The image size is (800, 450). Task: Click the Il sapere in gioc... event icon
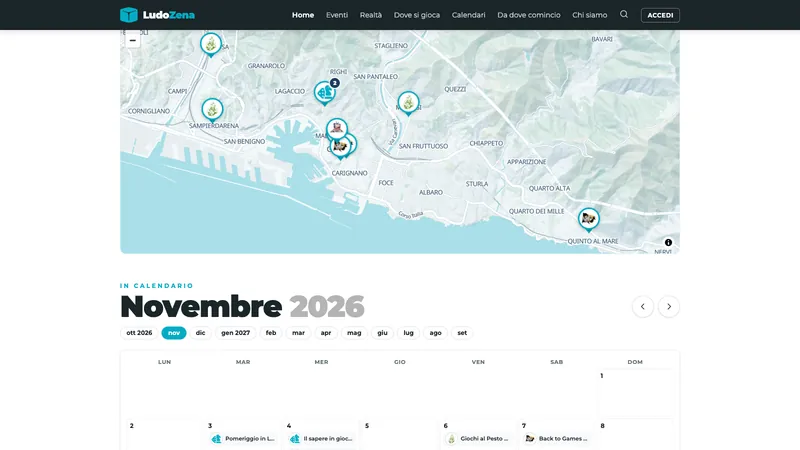point(295,439)
